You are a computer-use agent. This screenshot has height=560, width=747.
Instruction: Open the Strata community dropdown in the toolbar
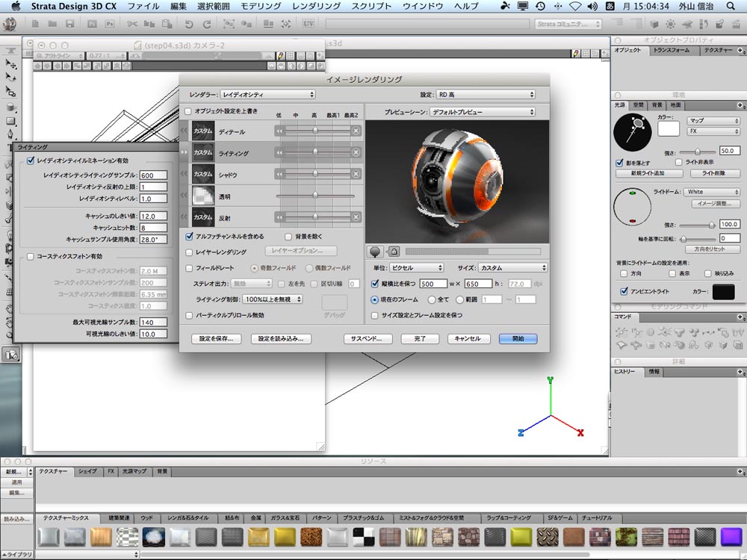click(568, 24)
